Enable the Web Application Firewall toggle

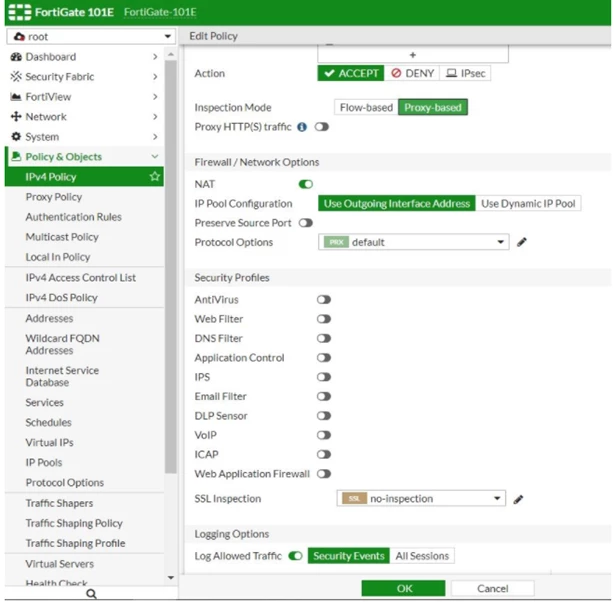point(324,474)
